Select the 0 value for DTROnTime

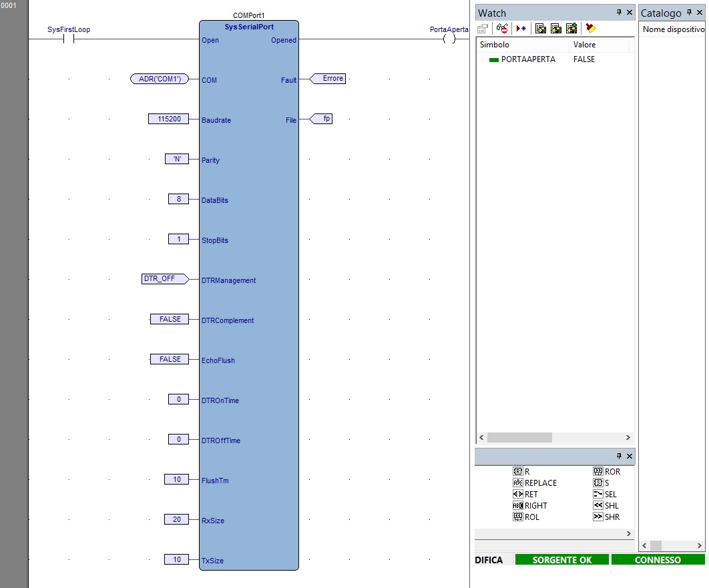coord(179,399)
